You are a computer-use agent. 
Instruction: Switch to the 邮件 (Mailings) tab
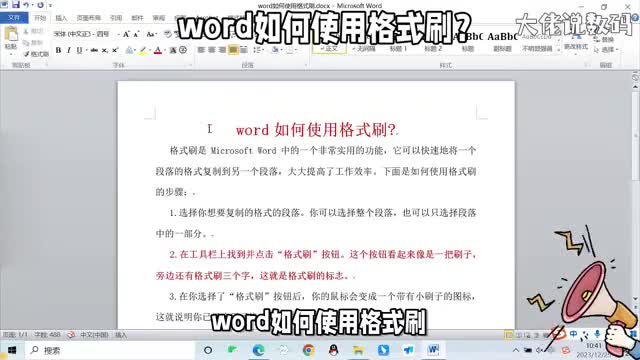click(137, 18)
